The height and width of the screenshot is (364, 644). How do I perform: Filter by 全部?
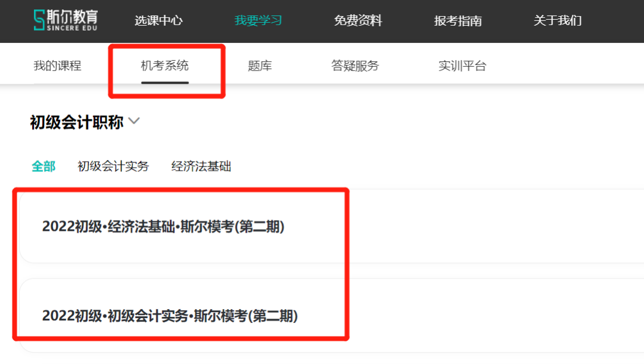coord(44,166)
